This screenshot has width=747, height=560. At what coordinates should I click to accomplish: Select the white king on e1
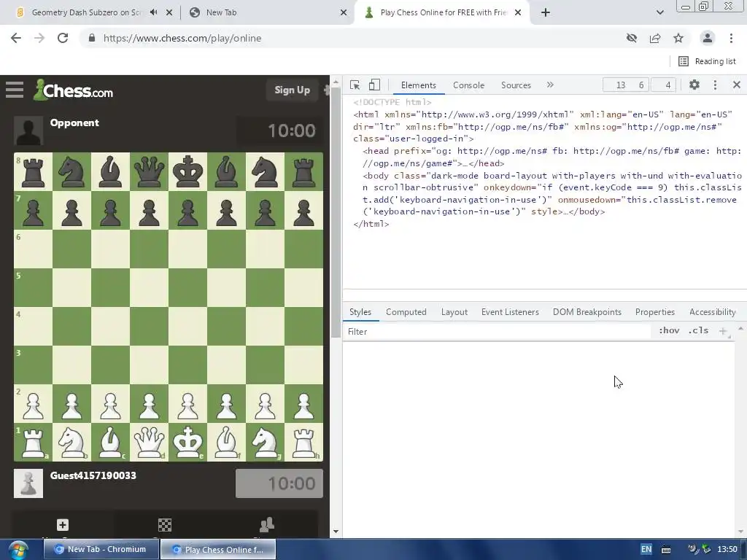pos(187,443)
